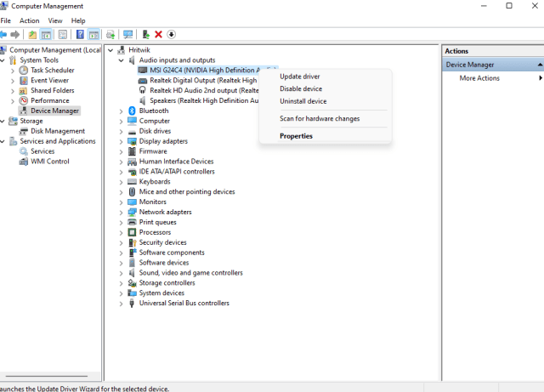Select Universal Serial Bus controllers
This screenshot has width=544, height=392.
pyautogui.click(x=184, y=304)
